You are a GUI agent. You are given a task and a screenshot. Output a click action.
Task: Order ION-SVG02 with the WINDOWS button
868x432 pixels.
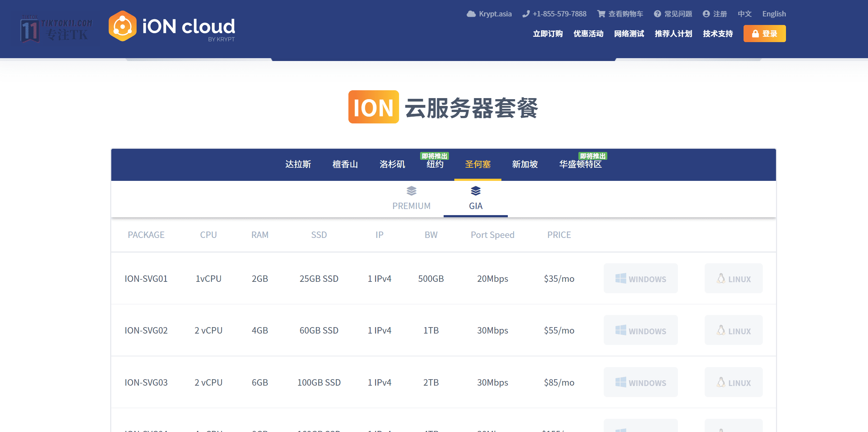point(641,330)
